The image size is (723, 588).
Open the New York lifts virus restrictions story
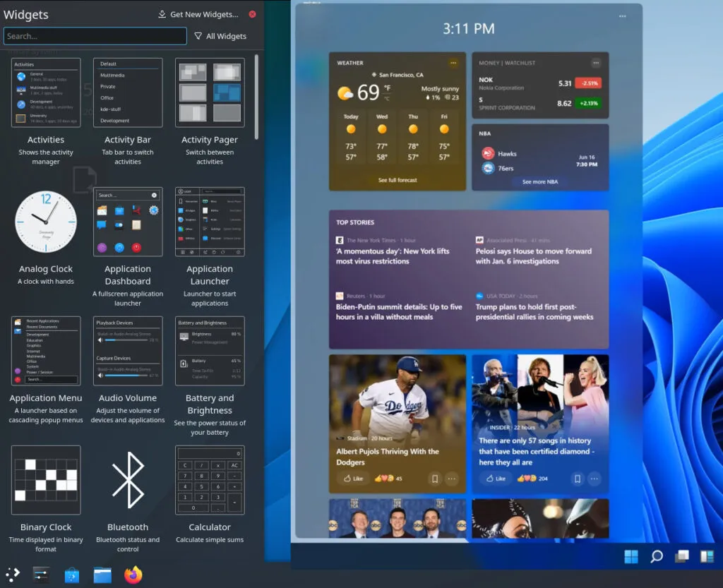[x=393, y=256]
